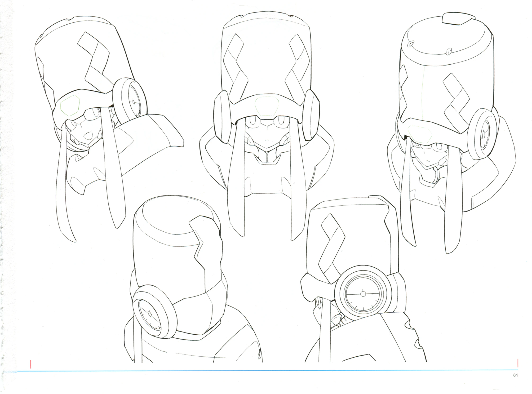The image size is (532, 394).
Task: Click the green hexagon on center helmet
Action: 267,107
